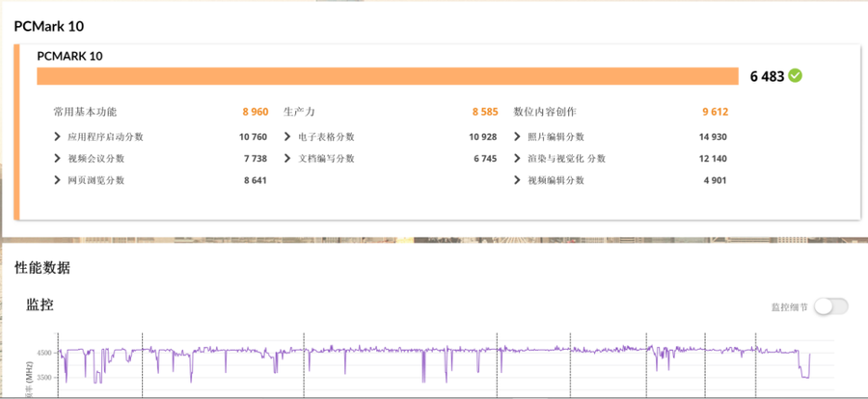Expand the 视频编辑分数 row
This screenshot has height=399, width=868.
tap(518, 180)
